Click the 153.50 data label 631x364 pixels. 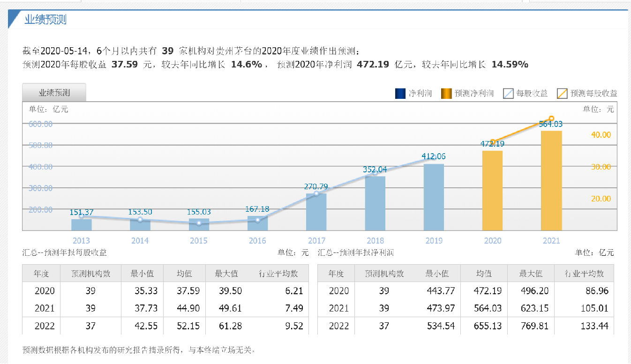tap(140, 212)
